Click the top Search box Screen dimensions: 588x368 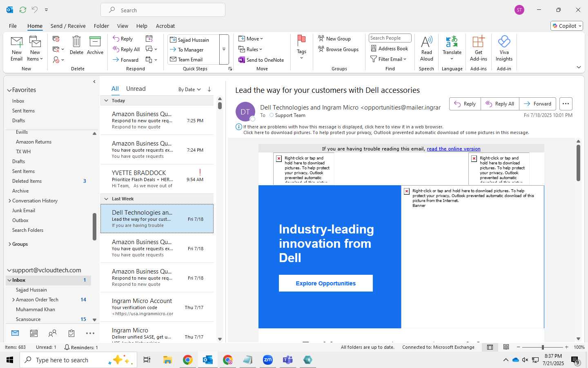163,10
